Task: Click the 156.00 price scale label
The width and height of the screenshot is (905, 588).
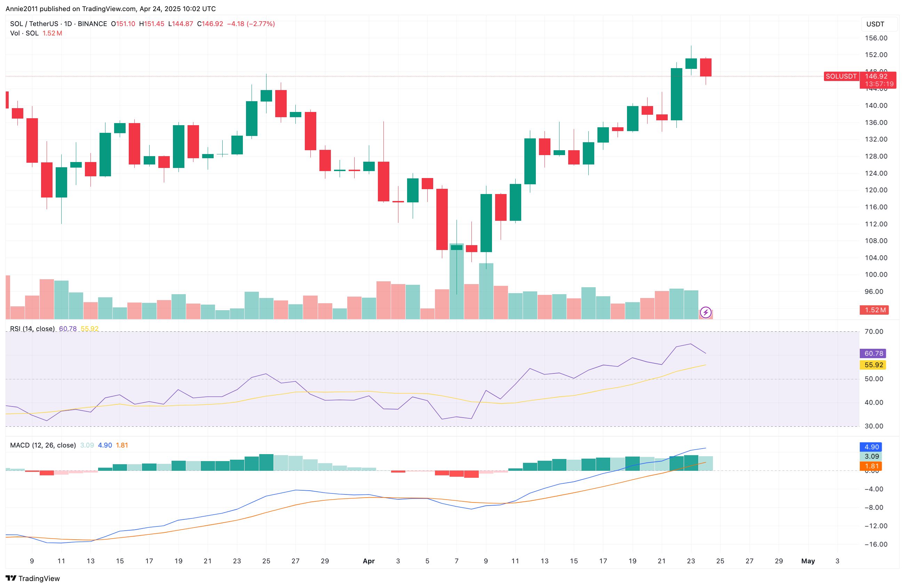Action: click(x=876, y=38)
